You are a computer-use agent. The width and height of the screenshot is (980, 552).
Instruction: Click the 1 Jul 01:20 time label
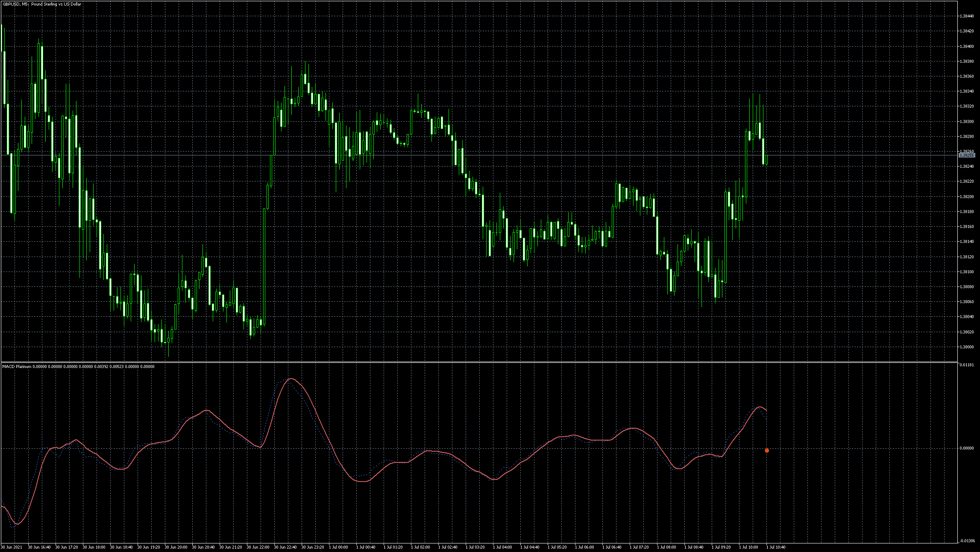393,547
